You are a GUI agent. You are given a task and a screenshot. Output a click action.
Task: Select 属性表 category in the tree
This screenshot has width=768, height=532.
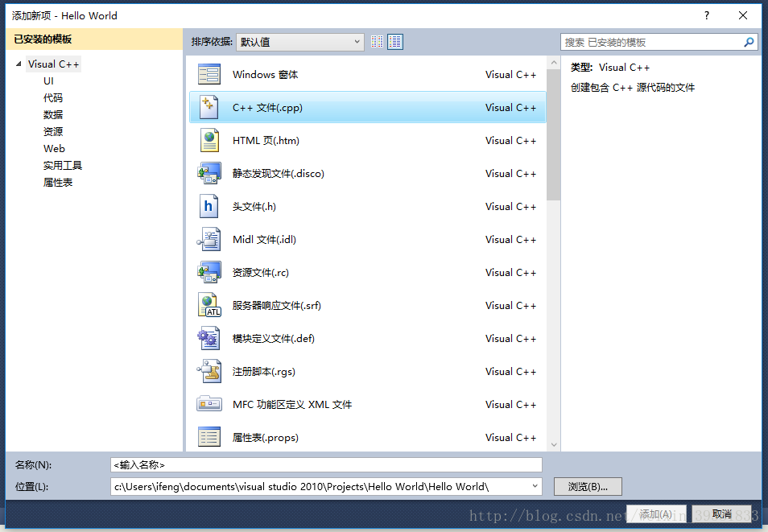(58, 182)
